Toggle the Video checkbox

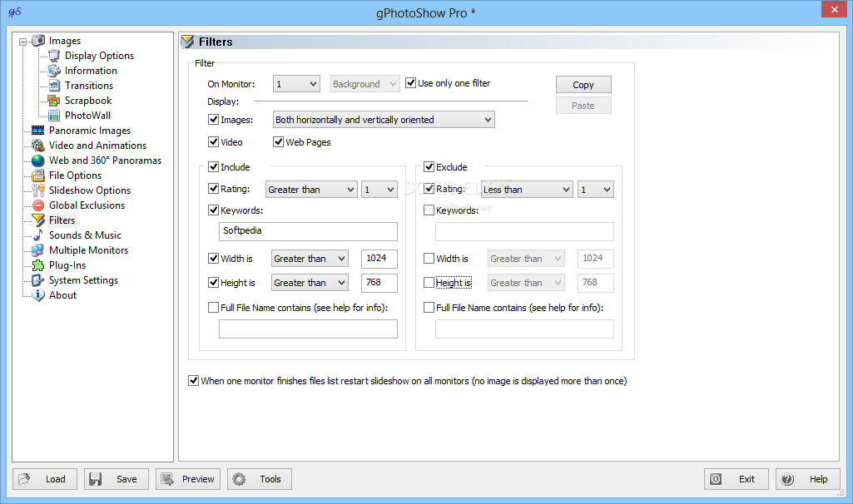(213, 142)
